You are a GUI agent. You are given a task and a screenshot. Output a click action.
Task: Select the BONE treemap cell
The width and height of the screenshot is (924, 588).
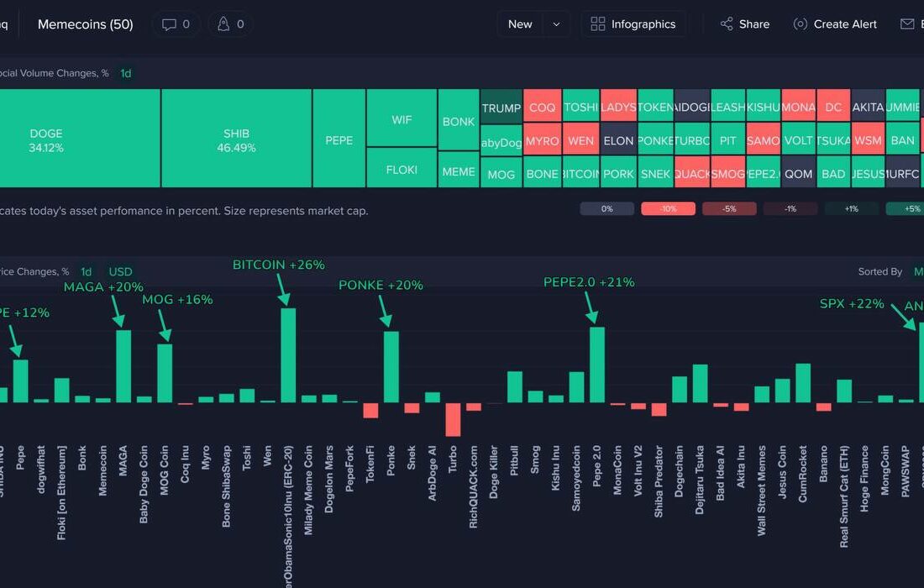pyautogui.click(x=542, y=172)
